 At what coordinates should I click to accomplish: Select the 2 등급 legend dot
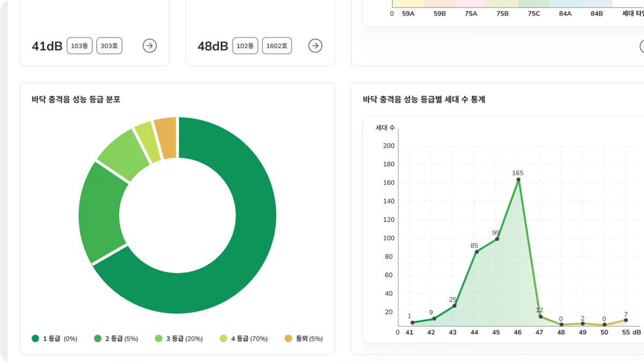coord(98,338)
